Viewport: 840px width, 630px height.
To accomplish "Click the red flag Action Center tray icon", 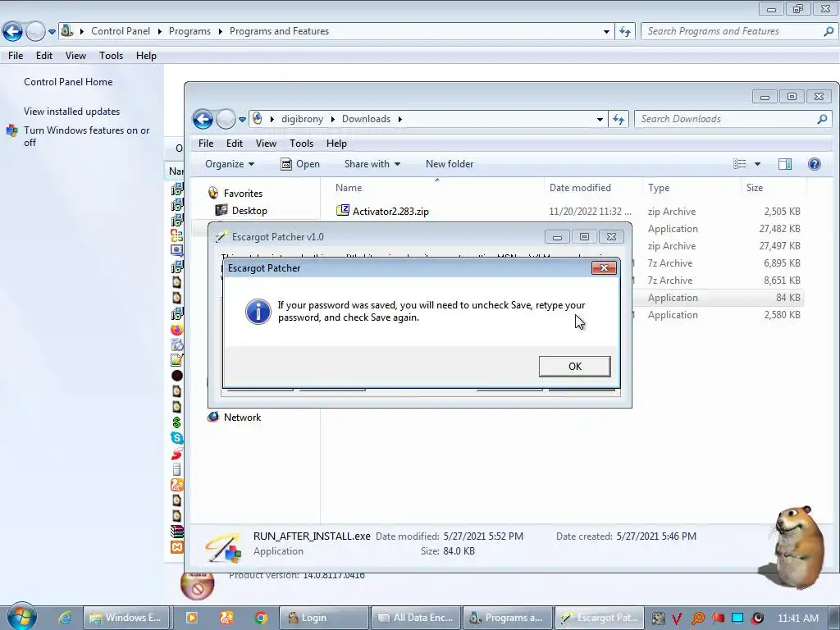I will (718, 619).
